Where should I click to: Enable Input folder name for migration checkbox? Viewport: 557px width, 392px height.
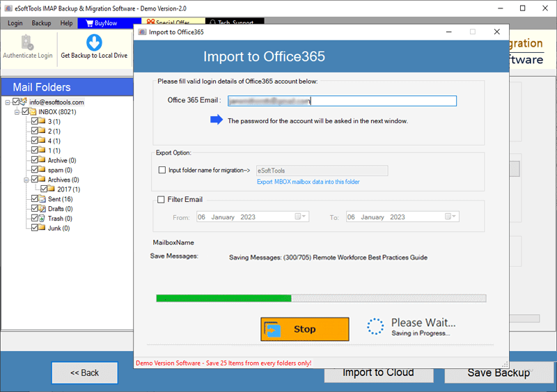pos(162,170)
